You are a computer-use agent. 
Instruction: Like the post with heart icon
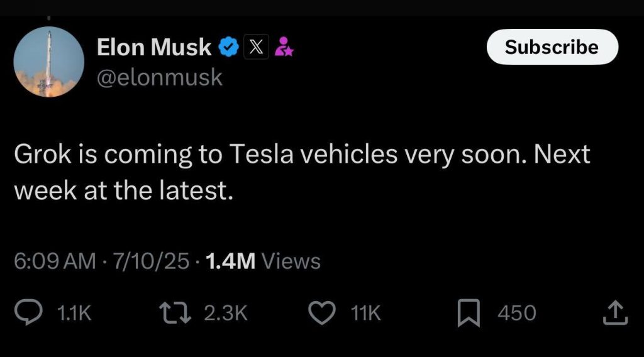(x=323, y=313)
